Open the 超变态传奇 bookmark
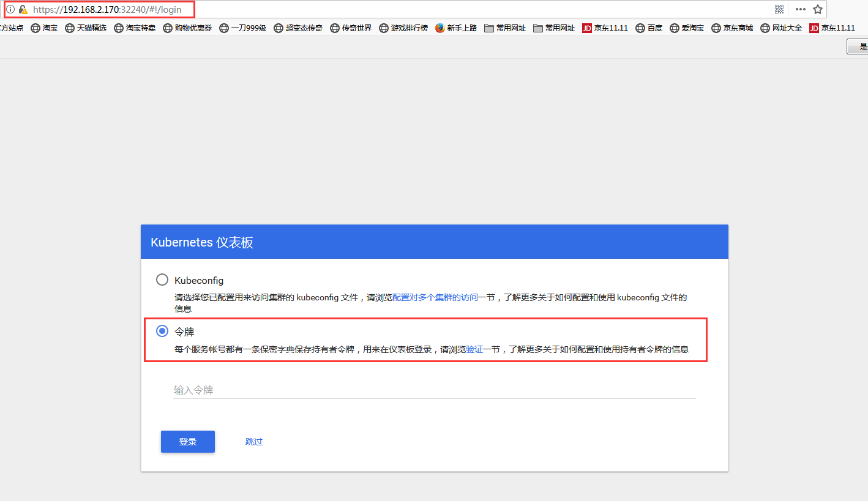The height and width of the screenshot is (501, 868). click(298, 28)
